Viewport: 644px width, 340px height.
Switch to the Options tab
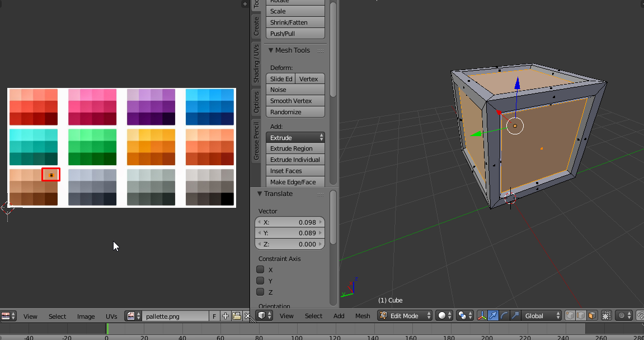pos(256,102)
